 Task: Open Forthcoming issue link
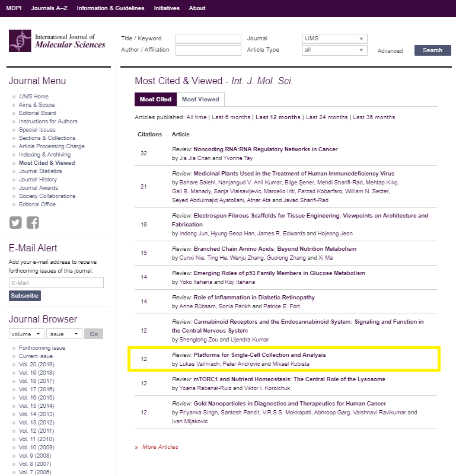(42, 348)
